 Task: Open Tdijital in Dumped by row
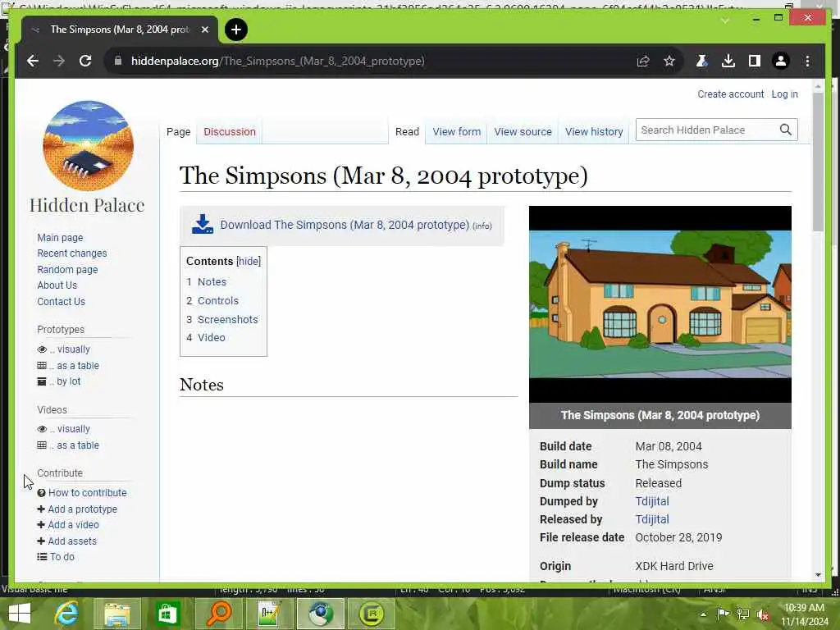[x=652, y=501]
